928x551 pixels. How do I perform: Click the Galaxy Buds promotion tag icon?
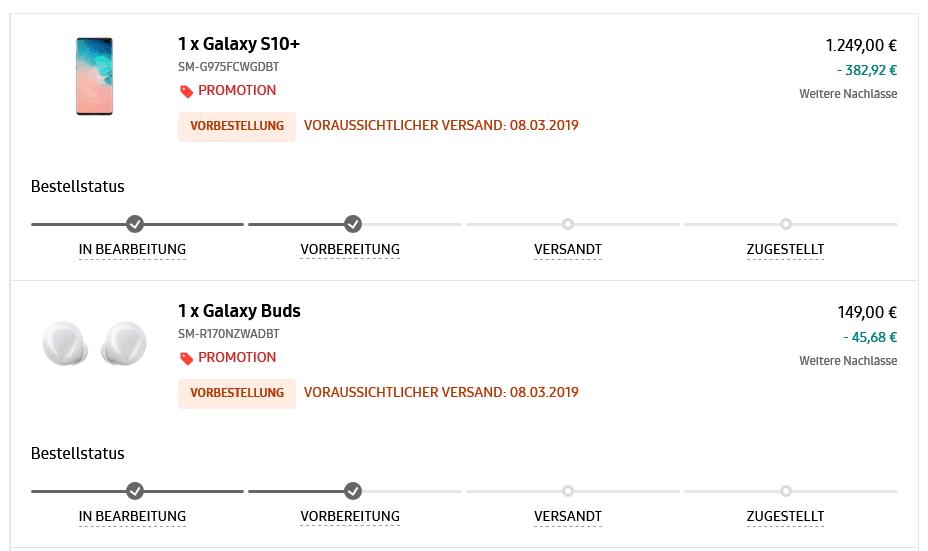coord(186,358)
